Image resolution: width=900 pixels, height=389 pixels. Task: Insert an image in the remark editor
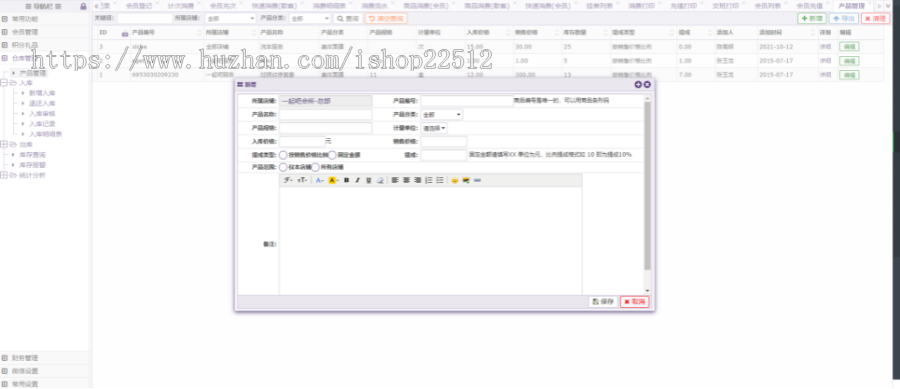pos(466,180)
